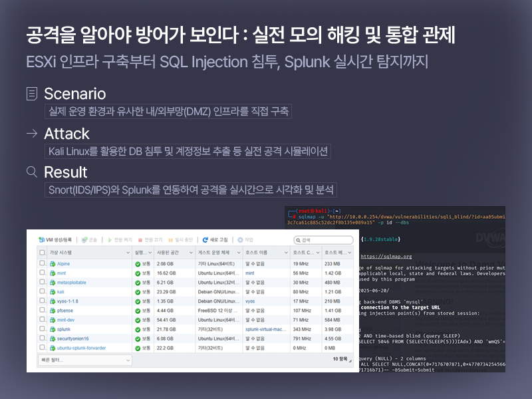This screenshot has height=399, width=532.
Task: Check the select-all checkbox in table header
Action: click(42, 253)
